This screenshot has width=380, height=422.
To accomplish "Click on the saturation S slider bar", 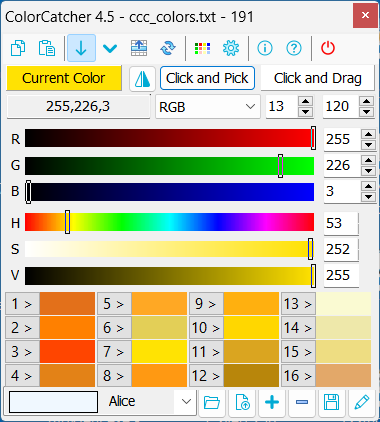I will coord(169,249).
